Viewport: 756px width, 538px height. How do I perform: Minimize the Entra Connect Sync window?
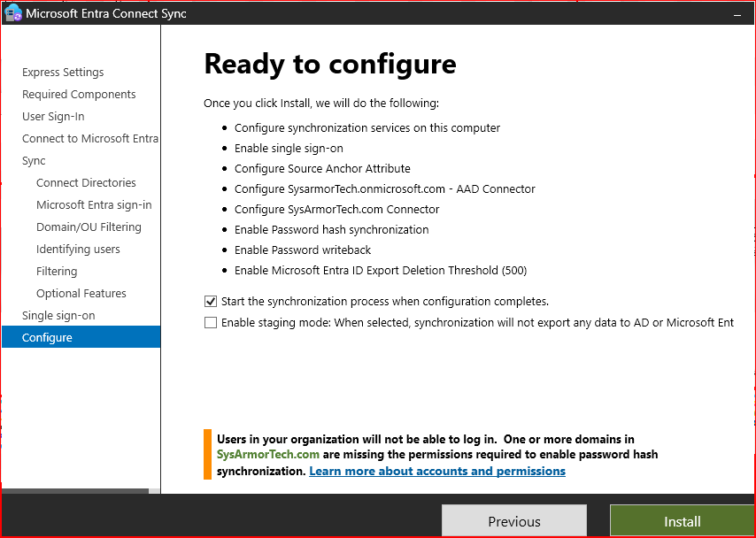point(737,14)
